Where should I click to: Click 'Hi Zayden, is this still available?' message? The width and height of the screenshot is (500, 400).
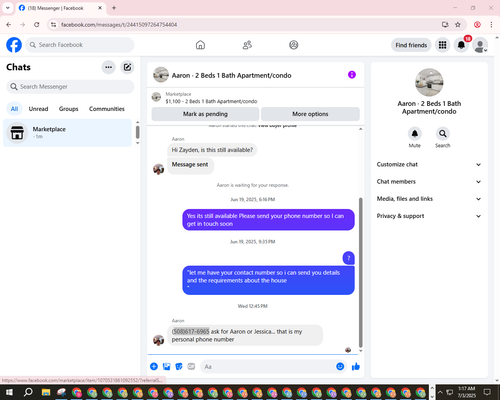click(212, 150)
